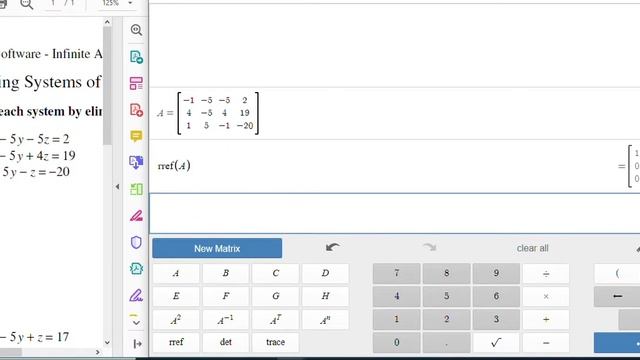The height and width of the screenshot is (360, 640).
Task: Insert matrix G
Action: pos(276,296)
